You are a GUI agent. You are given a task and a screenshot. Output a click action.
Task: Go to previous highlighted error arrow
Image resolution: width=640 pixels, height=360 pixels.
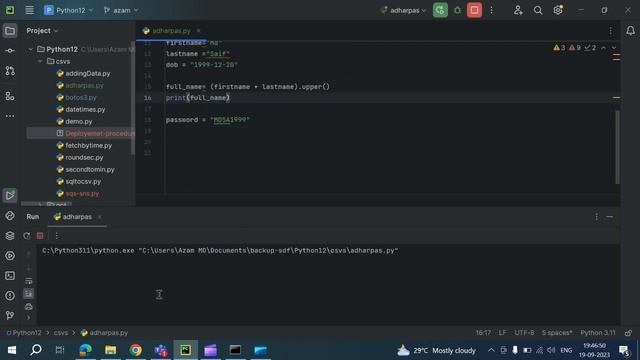(x=604, y=48)
